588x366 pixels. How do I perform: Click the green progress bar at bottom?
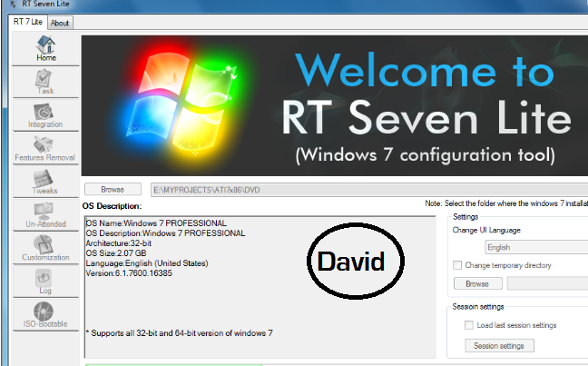[x=174, y=364]
